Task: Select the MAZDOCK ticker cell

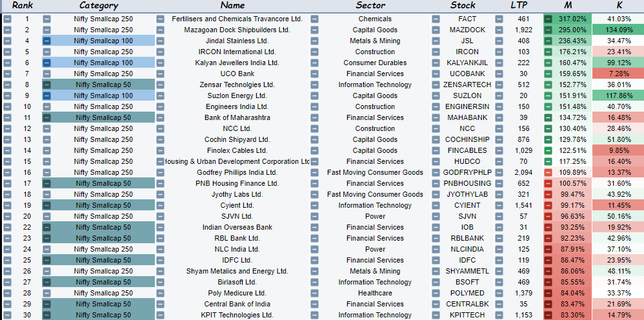Action: pos(467,30)
